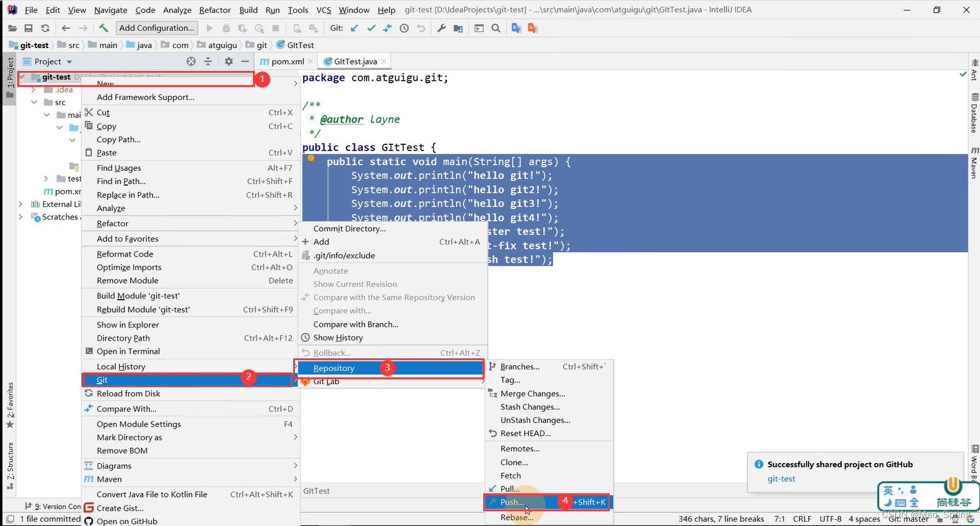Viewport: 980px width, 526px height.
Task: Open Diagrams submenu in context menu
Action: click(x=190, y=466)
